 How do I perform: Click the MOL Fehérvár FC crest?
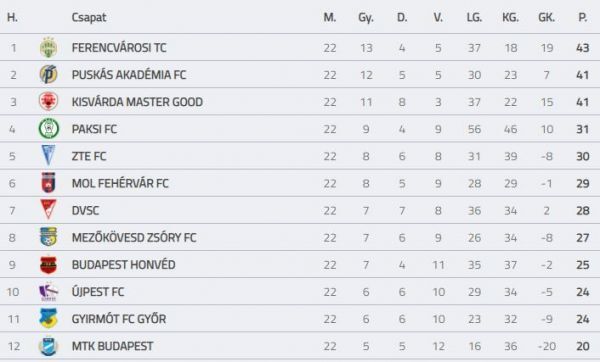click(49, 183)
